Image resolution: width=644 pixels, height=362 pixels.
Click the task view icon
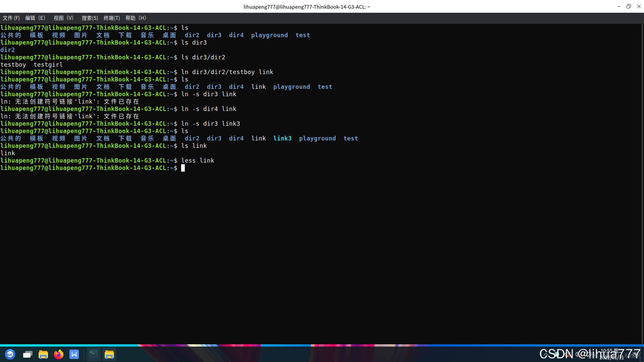[28, 354]
